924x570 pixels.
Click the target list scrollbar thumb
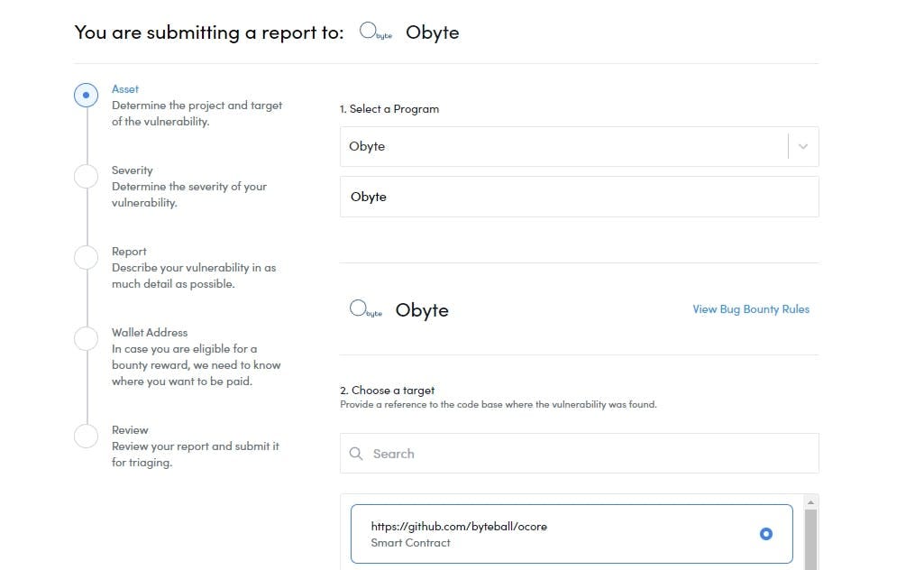(810, 539)
